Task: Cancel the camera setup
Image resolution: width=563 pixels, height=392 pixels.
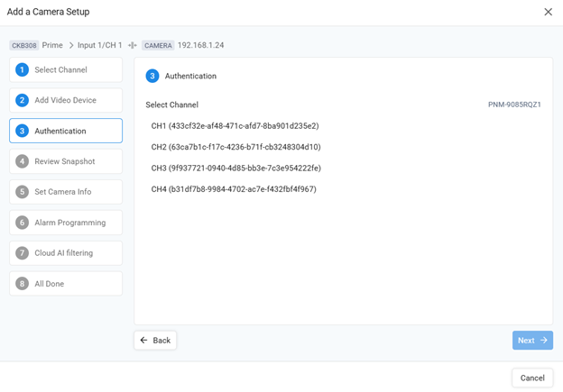Action: click(x=532, y=378)
